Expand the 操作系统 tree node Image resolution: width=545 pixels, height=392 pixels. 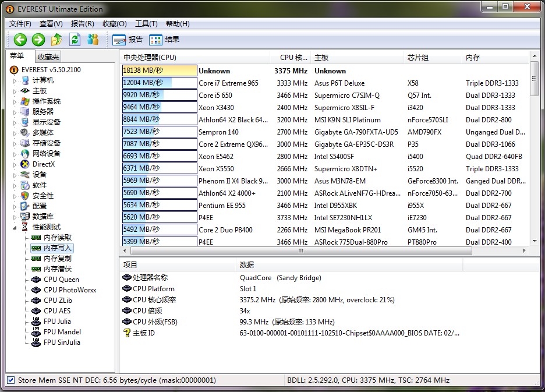(x=15, y=101)
